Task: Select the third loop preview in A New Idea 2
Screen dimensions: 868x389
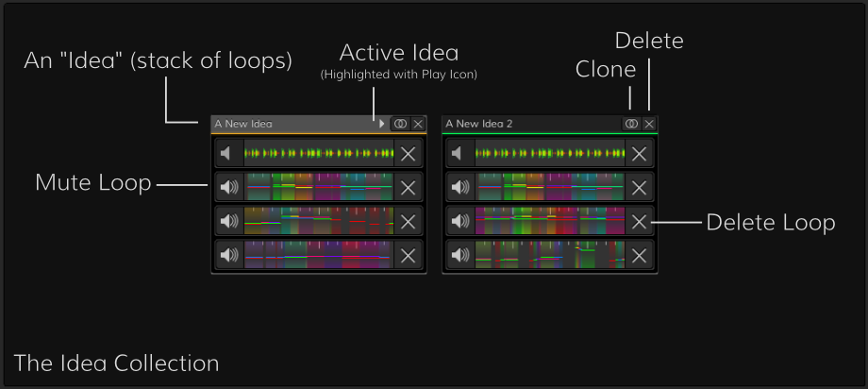Action: (550, 221)
